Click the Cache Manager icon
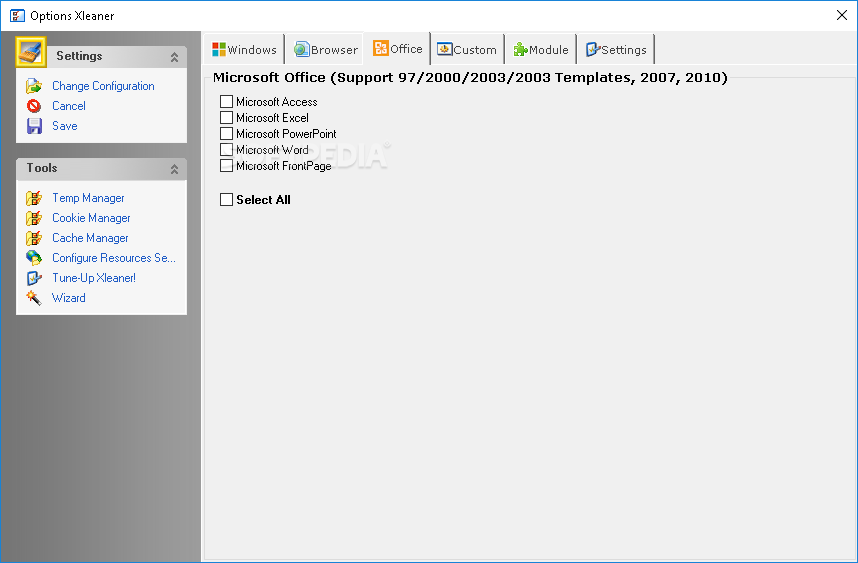858x563 pixels. 34,238
